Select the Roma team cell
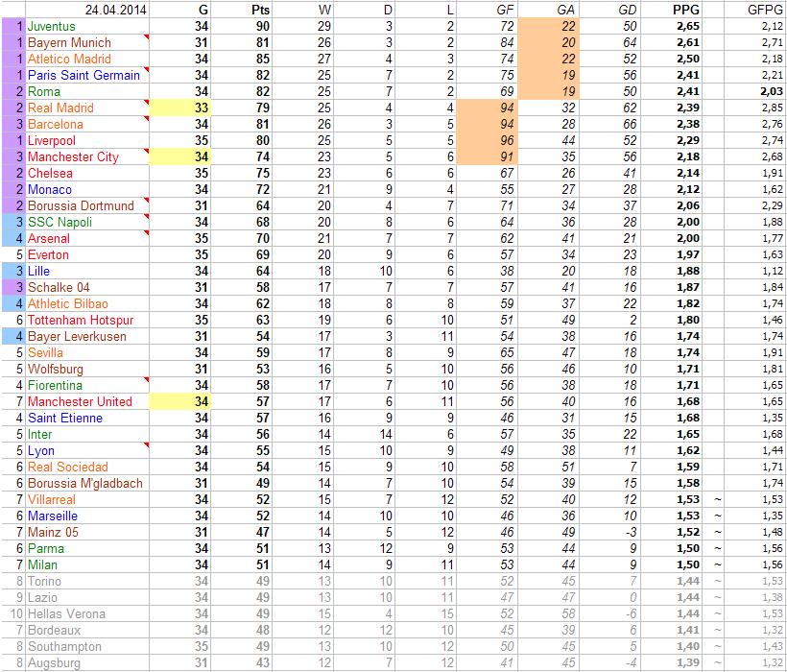The image size is (787, 672). [x=87, y=91]
